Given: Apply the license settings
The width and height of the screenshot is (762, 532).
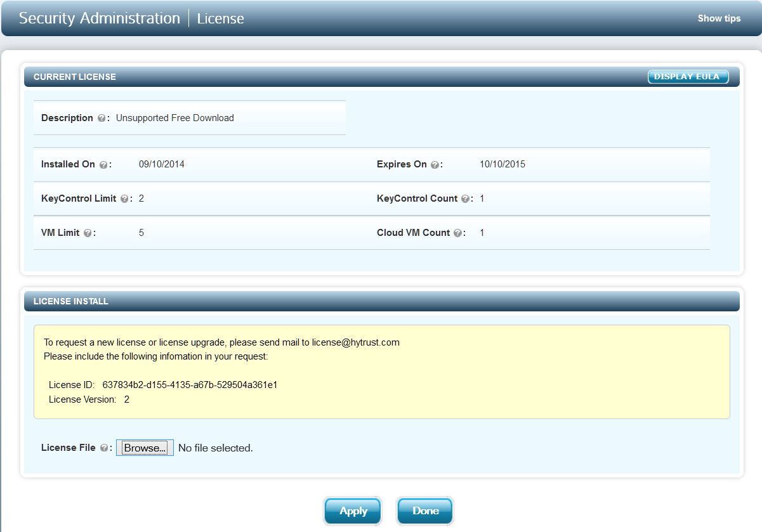Looking at the screenshot, I should tap(353, 511).
